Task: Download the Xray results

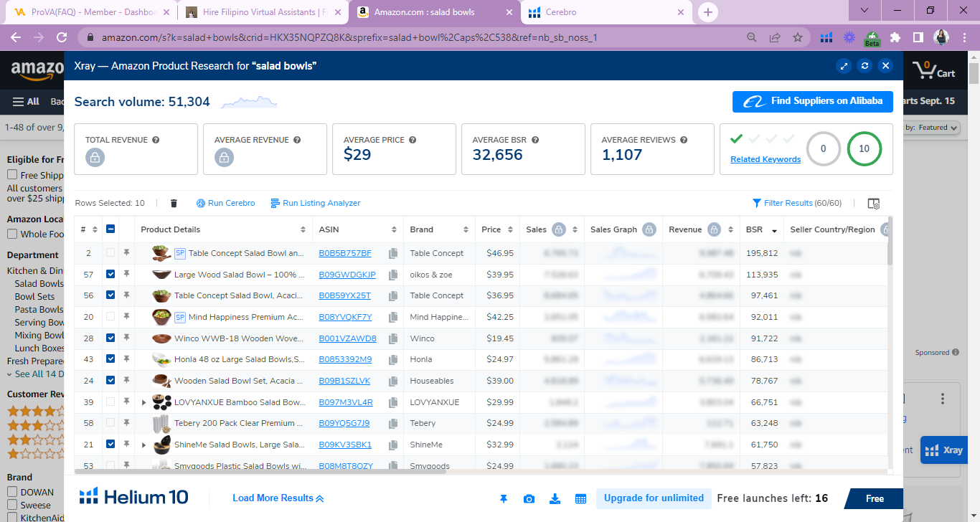Action: (555, 498)
